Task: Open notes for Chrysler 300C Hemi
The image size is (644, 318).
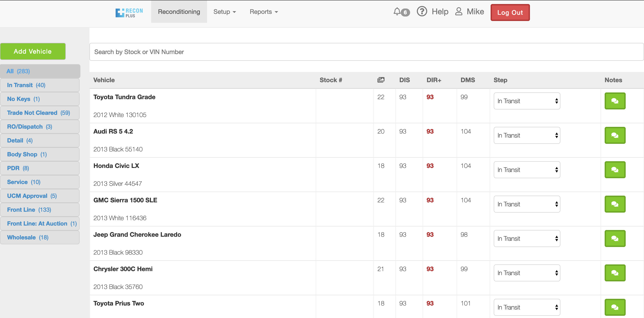Action: tap(615, 273)
